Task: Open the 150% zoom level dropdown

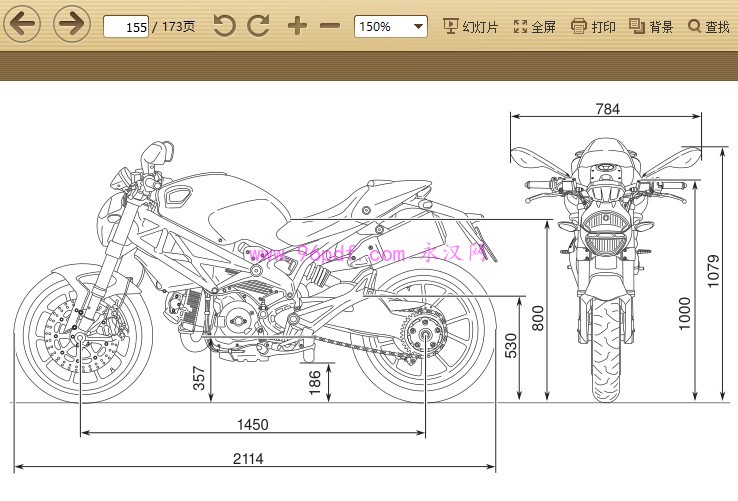Action: (x=391, y=26)
